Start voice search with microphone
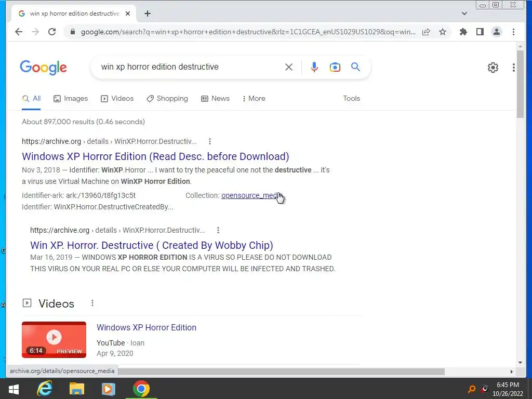 tap(314, 67)
